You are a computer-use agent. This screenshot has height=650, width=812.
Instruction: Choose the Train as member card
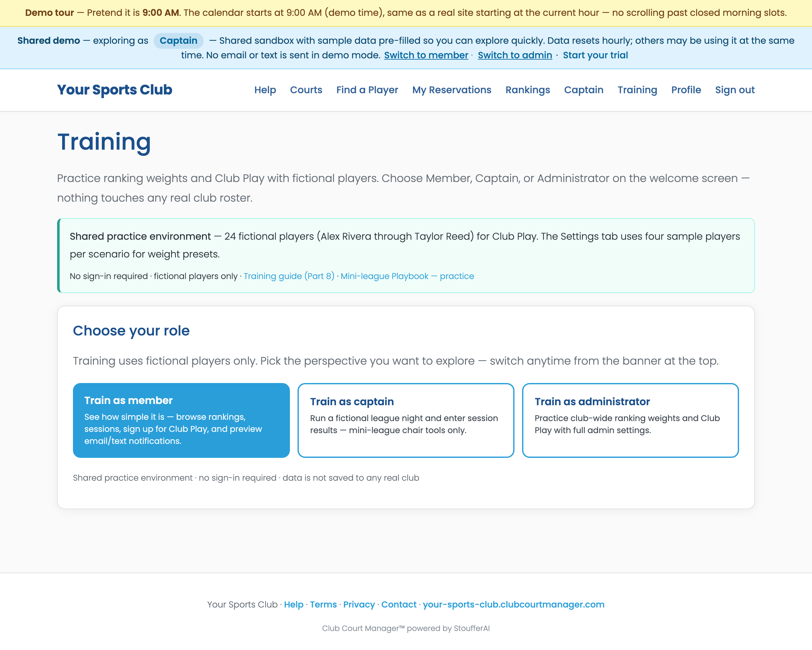pyautogui.click(x=181, y=420)
